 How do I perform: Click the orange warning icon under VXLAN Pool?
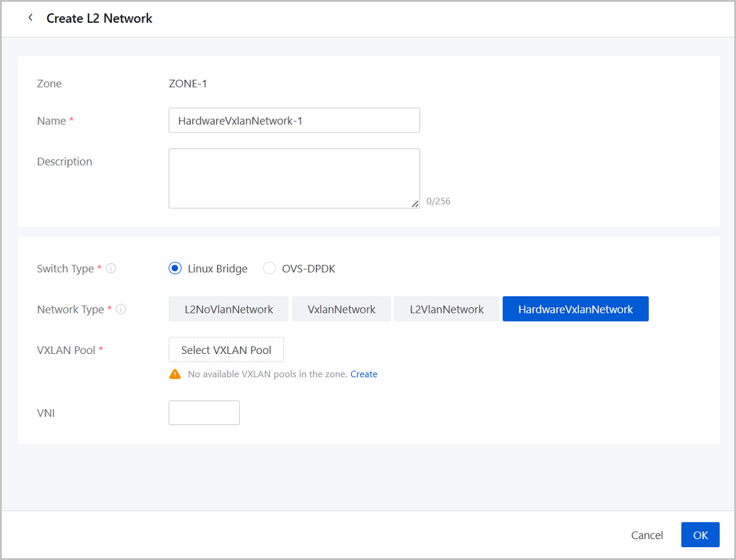tap(175, 374)
